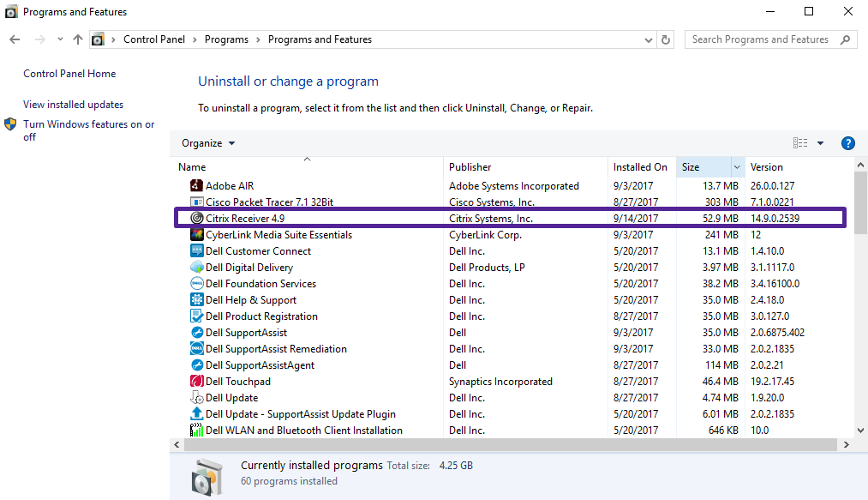Image resolution: width=868 pixels, height=500 pixels.
Task: Expand the address bar history dropdown
Action: pos(649,40)
